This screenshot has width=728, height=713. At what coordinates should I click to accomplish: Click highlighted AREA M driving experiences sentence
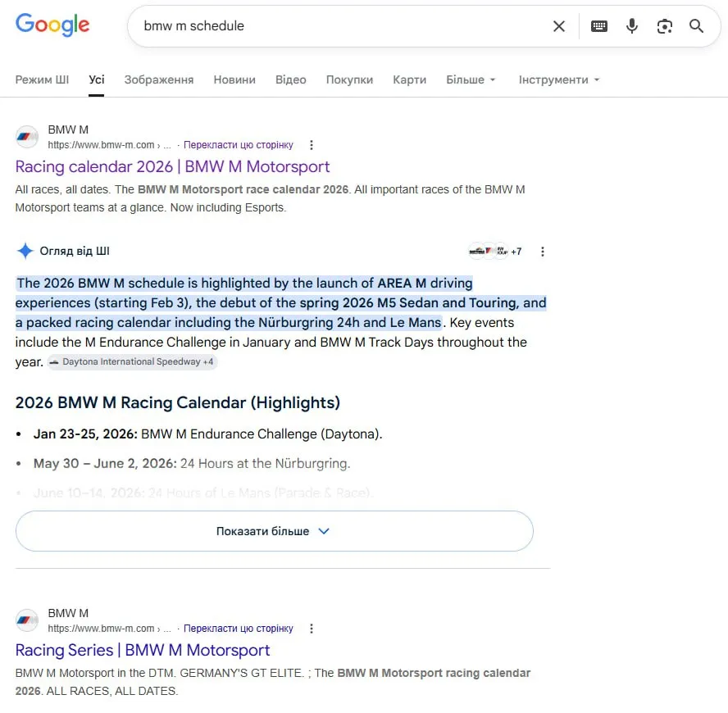click(280, 302)
